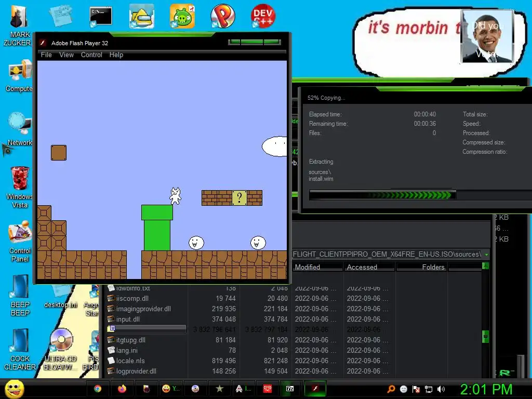Open the Help menu in Flash Player
The width and height of the screenshot is (532, 399).
click(116, 55)
